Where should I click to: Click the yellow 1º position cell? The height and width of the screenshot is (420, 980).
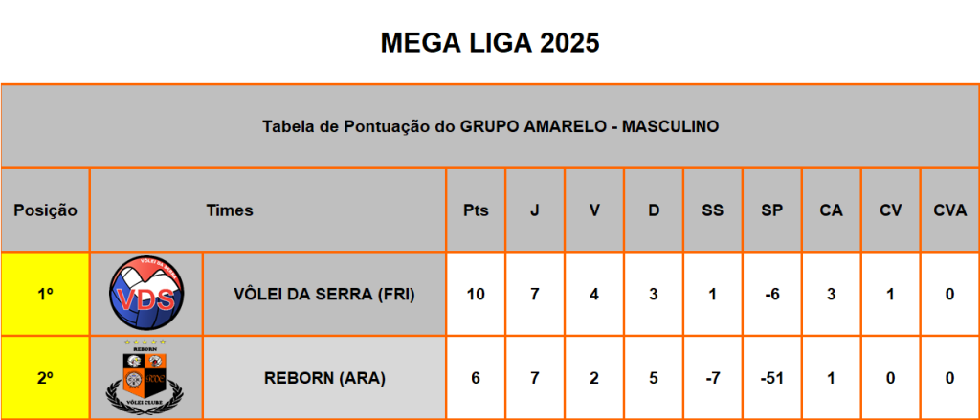45,294
